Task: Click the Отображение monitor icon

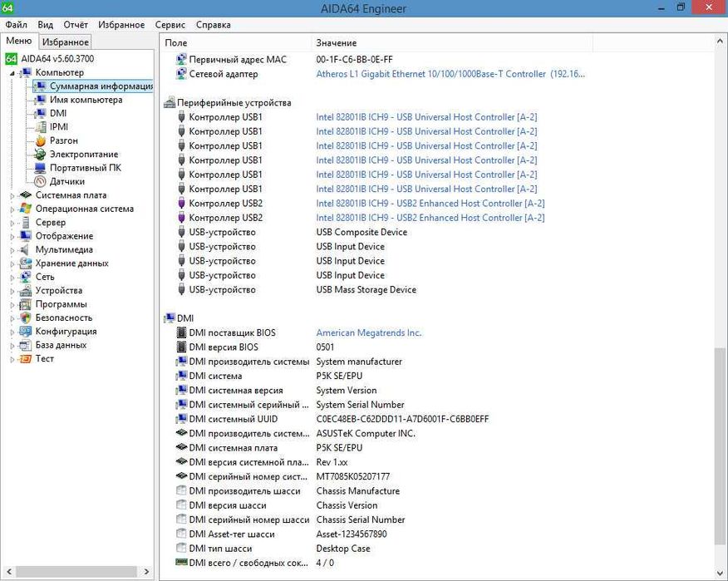Action: [x=26, y=236]
